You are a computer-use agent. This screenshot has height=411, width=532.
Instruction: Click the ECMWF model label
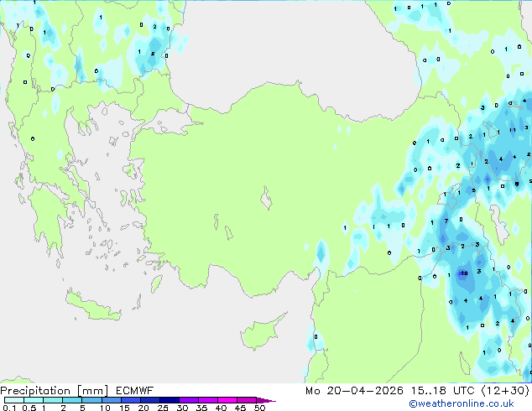click(135, 391)
